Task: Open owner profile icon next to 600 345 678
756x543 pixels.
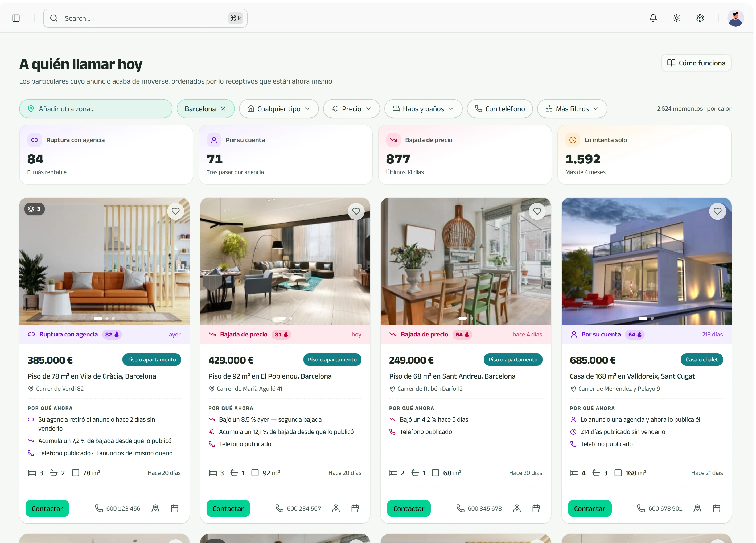Action: coord(517,508)
